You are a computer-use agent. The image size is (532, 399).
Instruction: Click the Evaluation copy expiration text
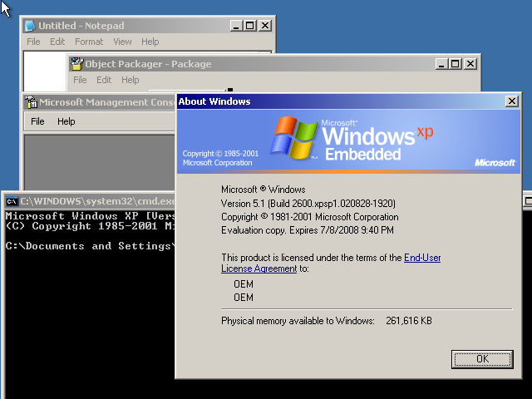click(x=308, y=230)
